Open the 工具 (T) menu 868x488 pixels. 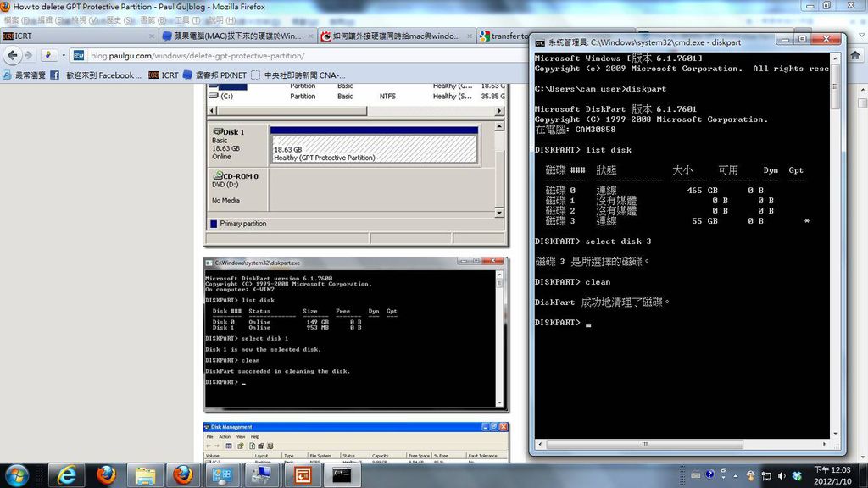click(189, 20)
